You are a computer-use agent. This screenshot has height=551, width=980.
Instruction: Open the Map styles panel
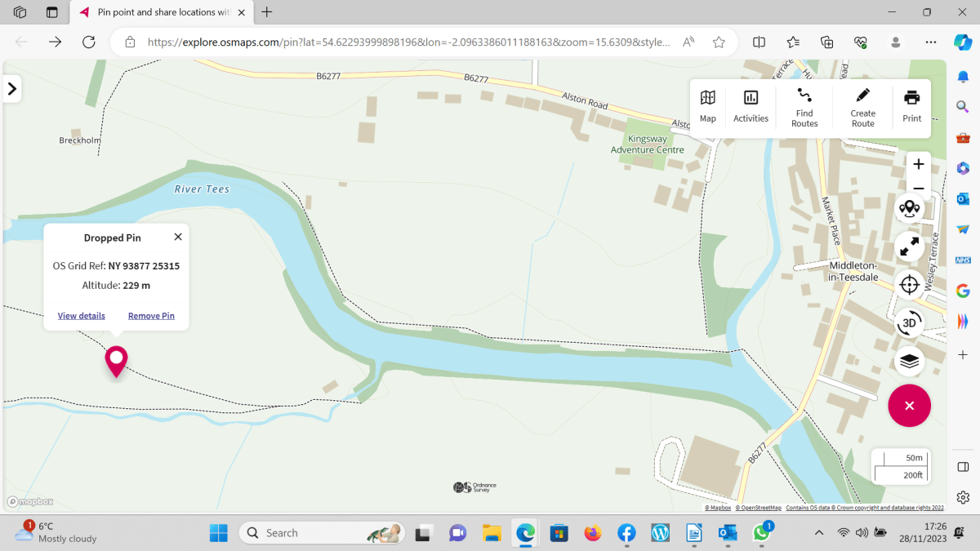tap(707, 107)
